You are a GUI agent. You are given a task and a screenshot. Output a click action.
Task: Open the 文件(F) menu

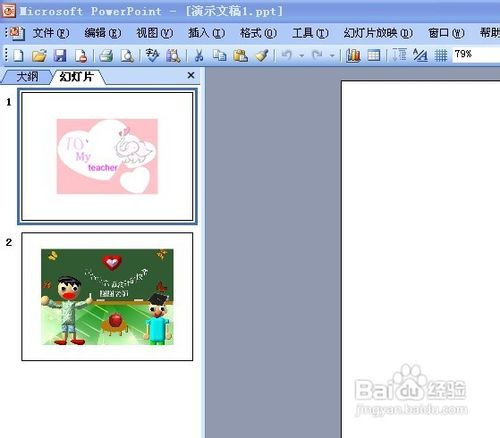pos(51,33)
